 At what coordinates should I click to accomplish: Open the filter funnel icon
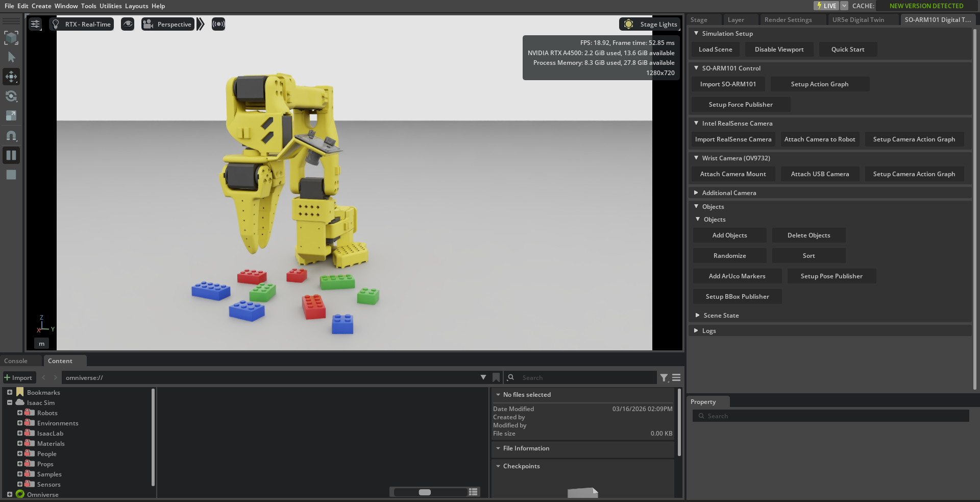click(x=664, y=377)
